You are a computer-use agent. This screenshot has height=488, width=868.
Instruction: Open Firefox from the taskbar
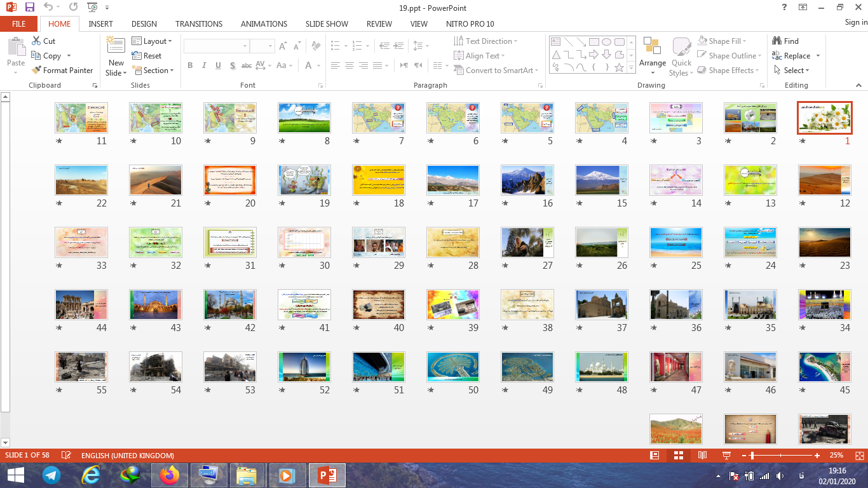point(170,475)
